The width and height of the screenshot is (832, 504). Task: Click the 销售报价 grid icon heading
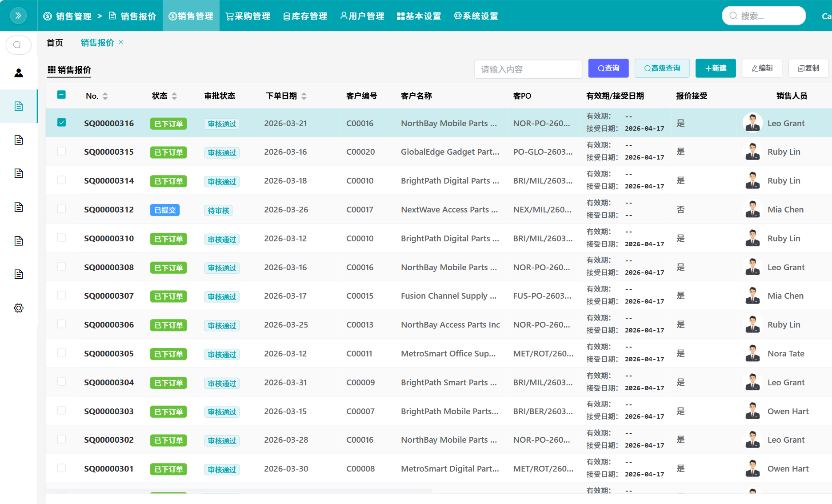click(x=69, y=70)
